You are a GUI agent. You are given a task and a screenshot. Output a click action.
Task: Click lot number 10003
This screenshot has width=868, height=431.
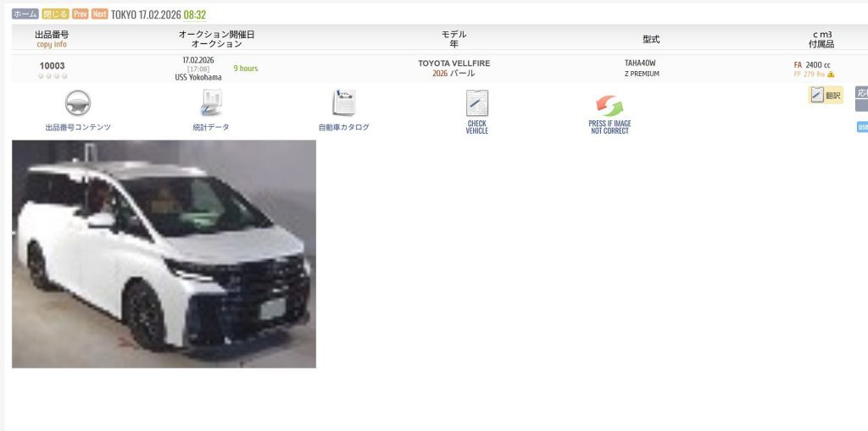pyautogui.click(x=52, y=65)
